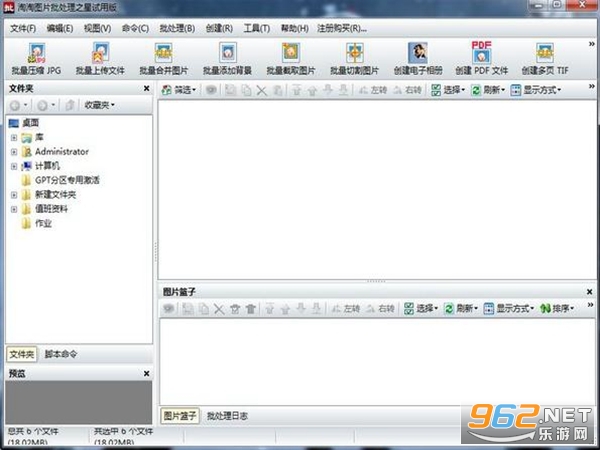The height and width of the screenshot is (450, 600).
Task: Start the 批量截取图片 tool
Action: 291,59
